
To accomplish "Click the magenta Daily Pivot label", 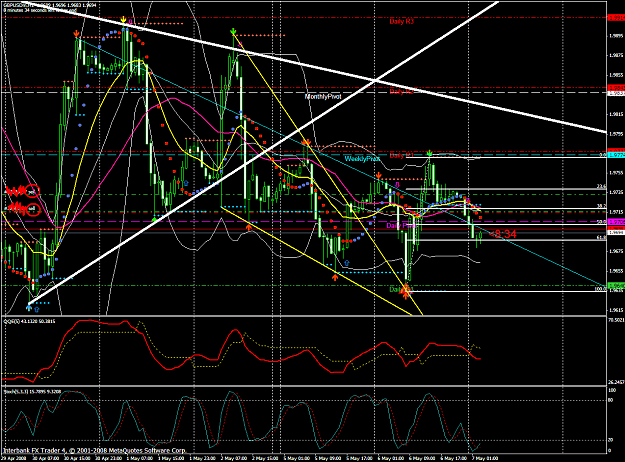I will (x=401, y=226).
